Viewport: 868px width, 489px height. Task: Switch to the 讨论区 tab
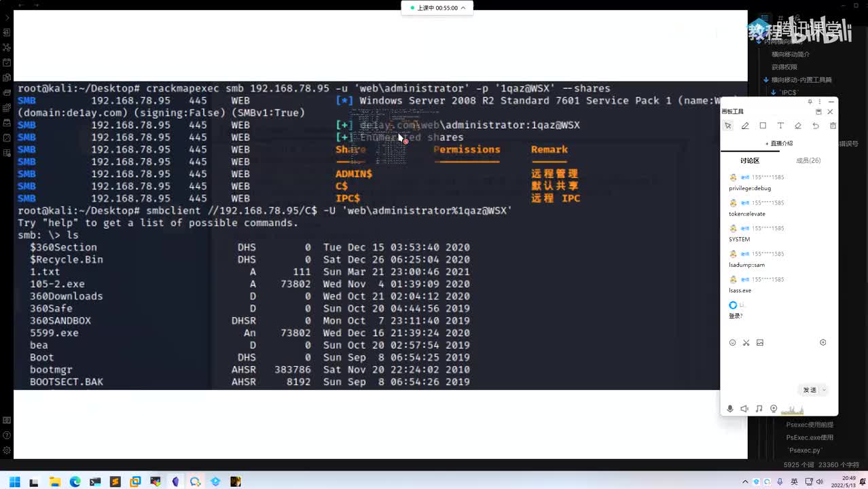point(750,161)
